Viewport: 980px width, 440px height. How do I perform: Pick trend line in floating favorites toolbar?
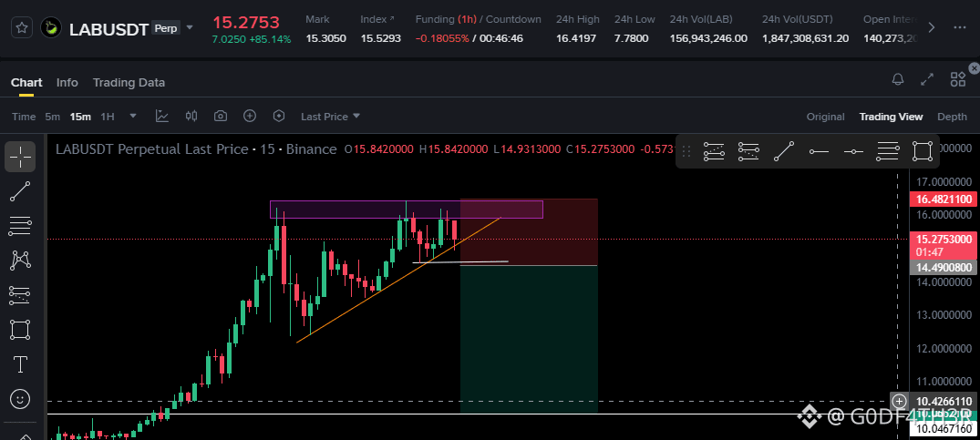click(x=784, y=151)
